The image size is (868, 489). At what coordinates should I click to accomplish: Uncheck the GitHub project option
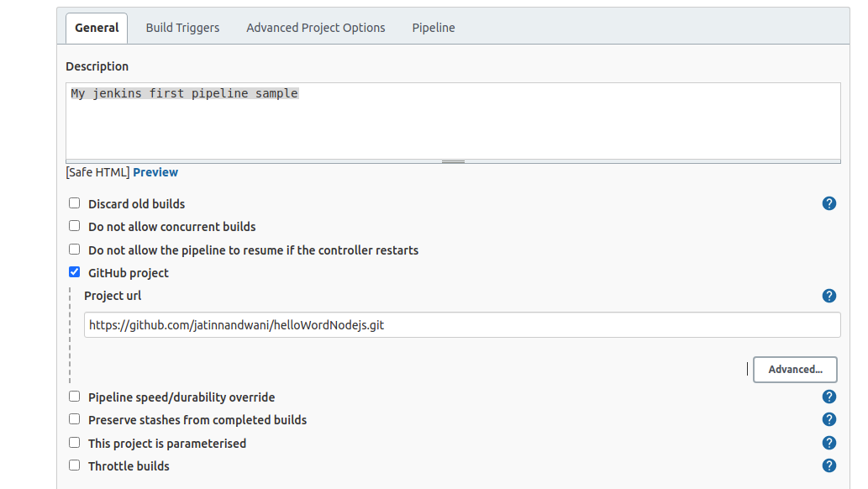74,271
